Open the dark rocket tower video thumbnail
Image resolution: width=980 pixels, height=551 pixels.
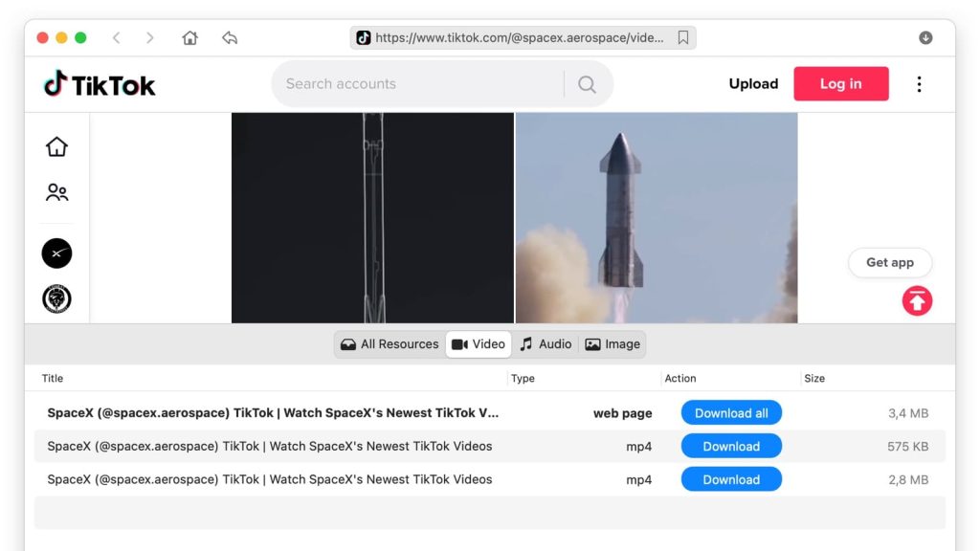372,218
